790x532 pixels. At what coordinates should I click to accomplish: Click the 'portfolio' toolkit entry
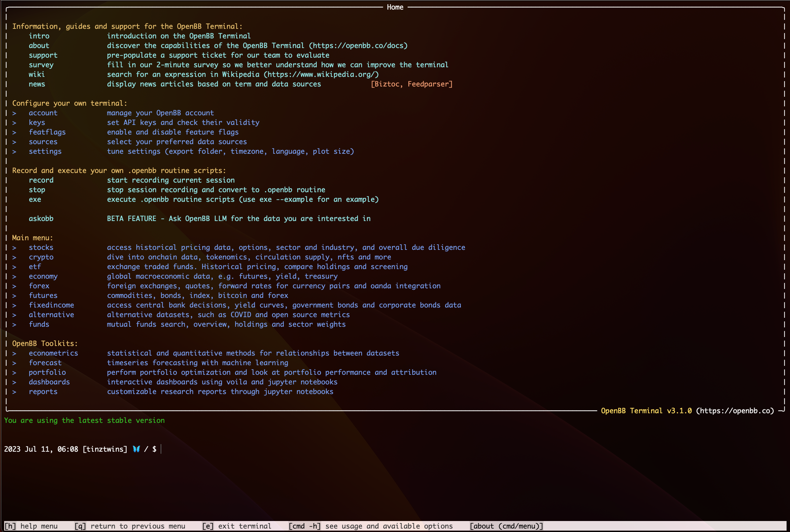point(47,372)
